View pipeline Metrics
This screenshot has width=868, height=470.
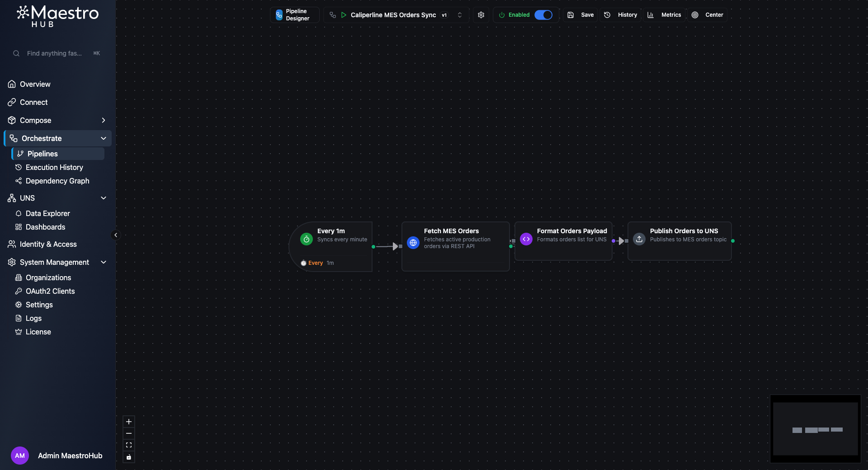pos(664,15)
